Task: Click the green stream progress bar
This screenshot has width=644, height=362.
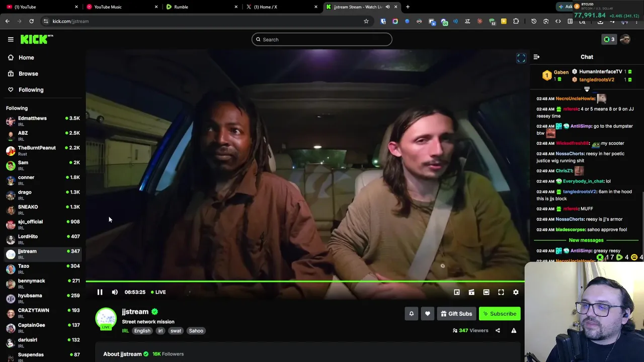Action: tap(305, 282)
